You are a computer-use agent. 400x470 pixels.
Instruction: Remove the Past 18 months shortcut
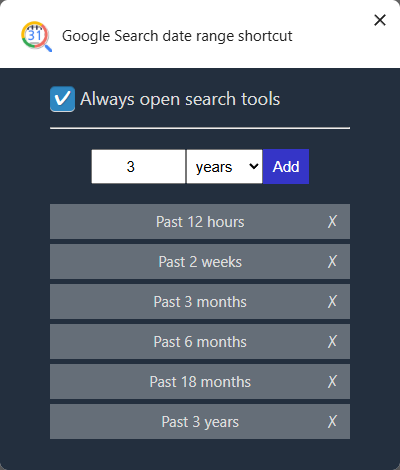[x=332, y=381]
